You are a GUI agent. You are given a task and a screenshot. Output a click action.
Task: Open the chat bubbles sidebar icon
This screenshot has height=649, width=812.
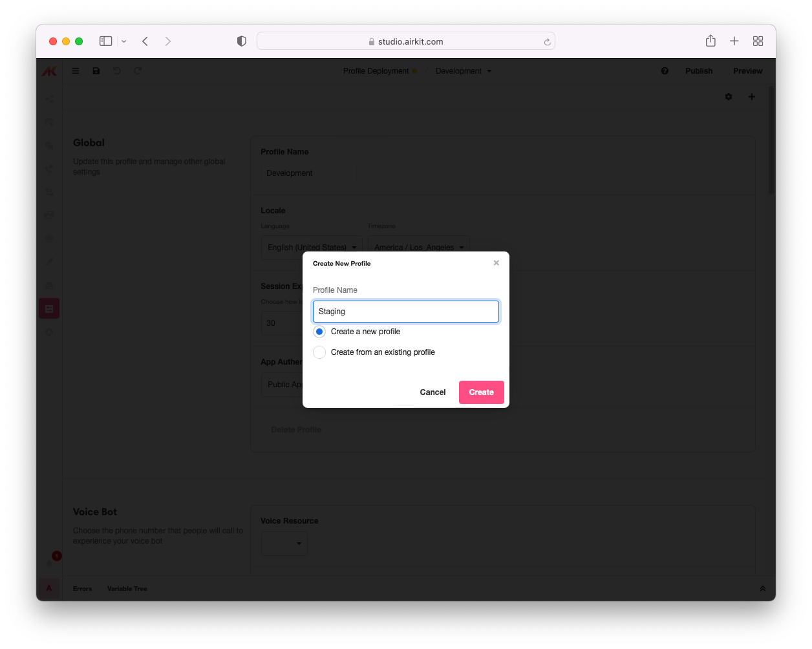click(49, 145)
